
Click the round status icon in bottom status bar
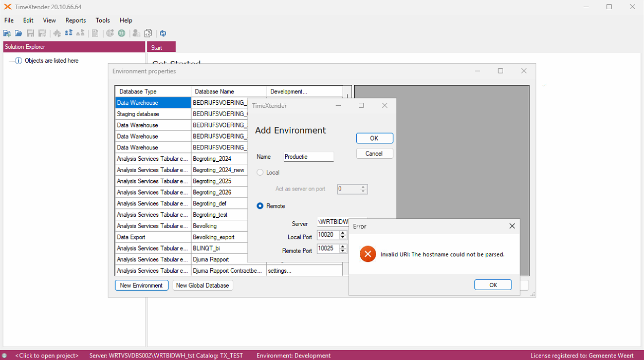pyautogui.click(x=5, y=355)
